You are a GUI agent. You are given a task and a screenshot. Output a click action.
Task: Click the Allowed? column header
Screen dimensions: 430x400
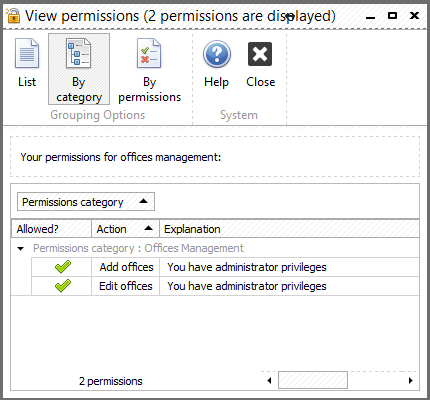[51, 229]
